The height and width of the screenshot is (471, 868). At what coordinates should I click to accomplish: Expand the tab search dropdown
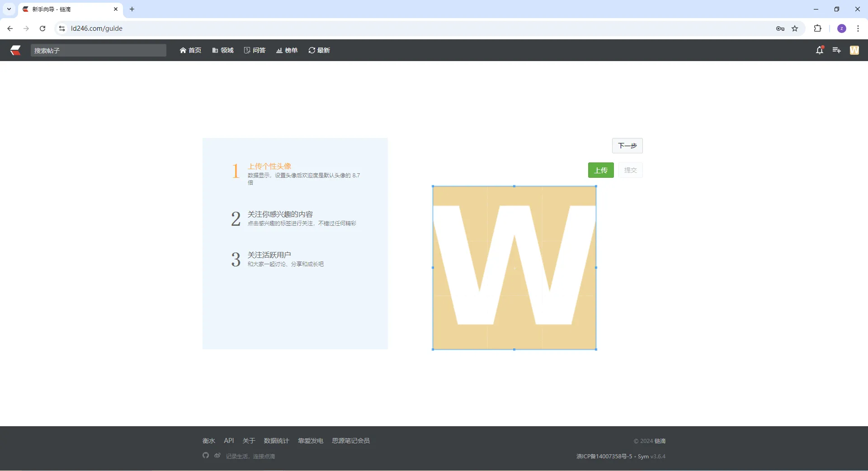pos(9,9)
